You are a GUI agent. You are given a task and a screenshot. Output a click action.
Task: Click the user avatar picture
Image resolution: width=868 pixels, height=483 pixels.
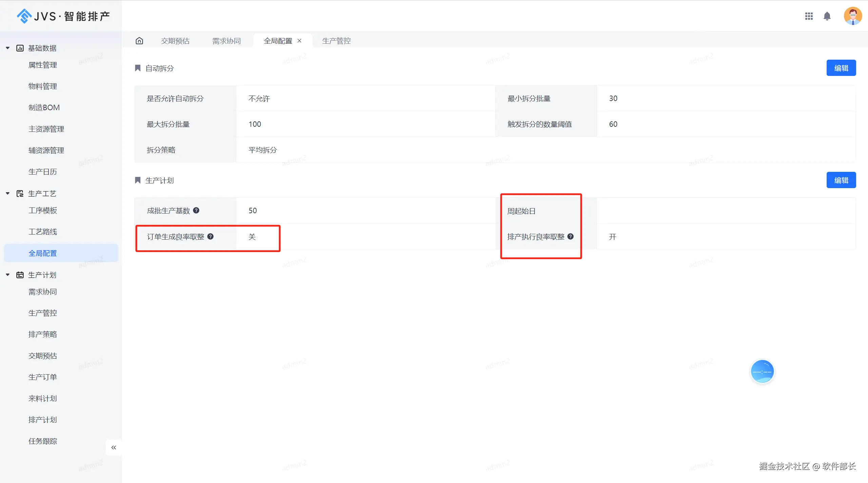click(853, 16)
